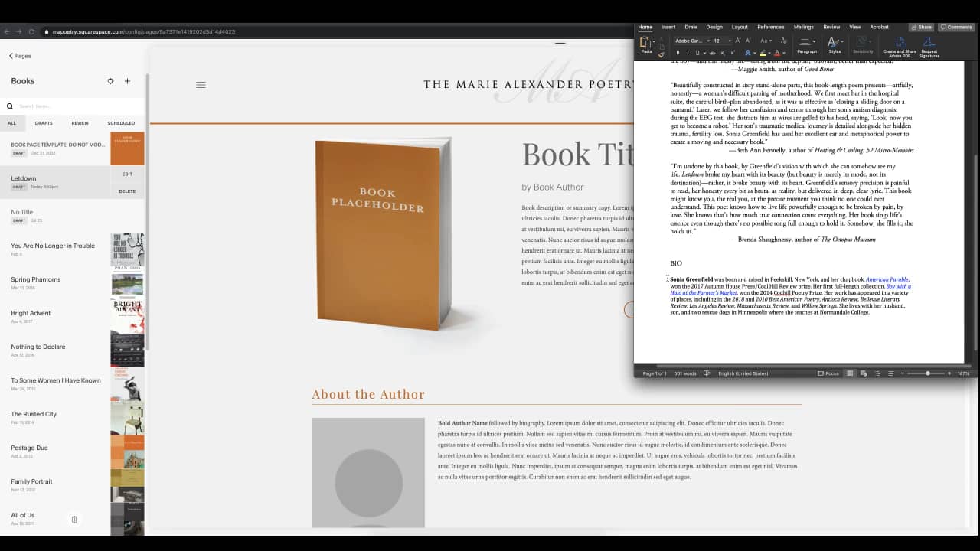This screenshot has width=980, height=551.
Task: Toggle Italic in Word ribbon
Action: coord(688,53)
